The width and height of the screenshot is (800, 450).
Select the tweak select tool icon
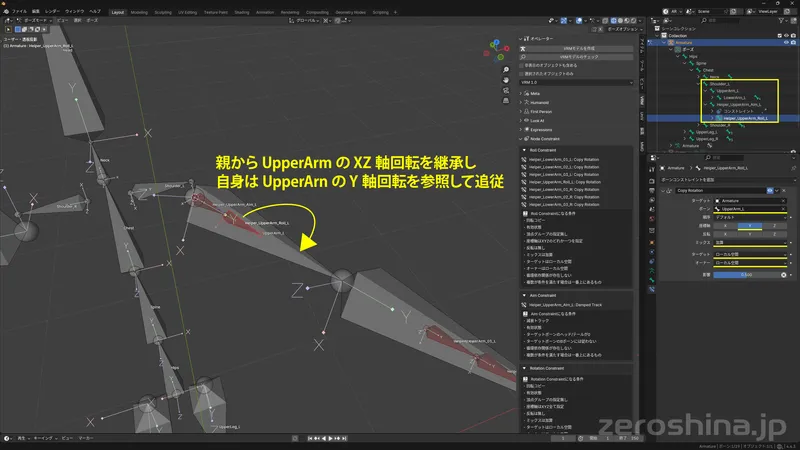point(9,30)
